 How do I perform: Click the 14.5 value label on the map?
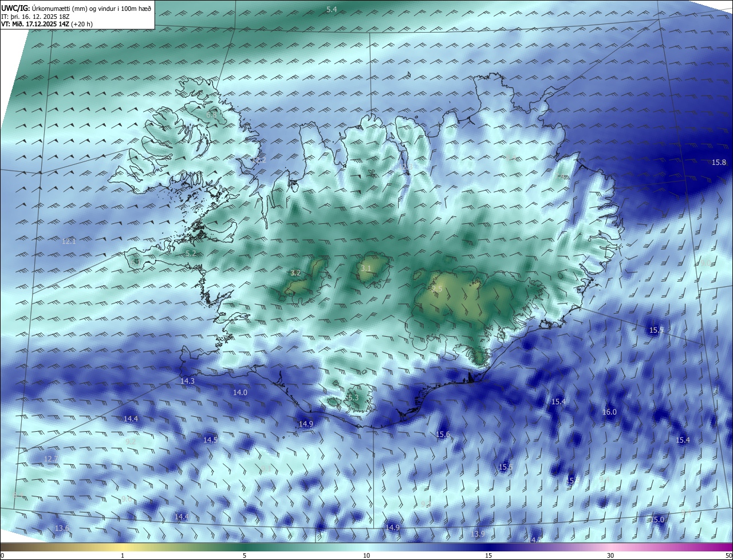coord(210,440)
